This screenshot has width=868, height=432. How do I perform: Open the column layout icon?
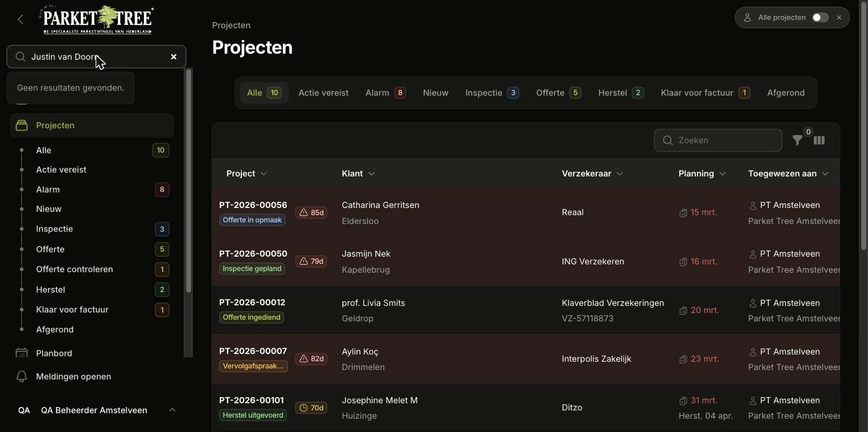click(x=819, y=140)
